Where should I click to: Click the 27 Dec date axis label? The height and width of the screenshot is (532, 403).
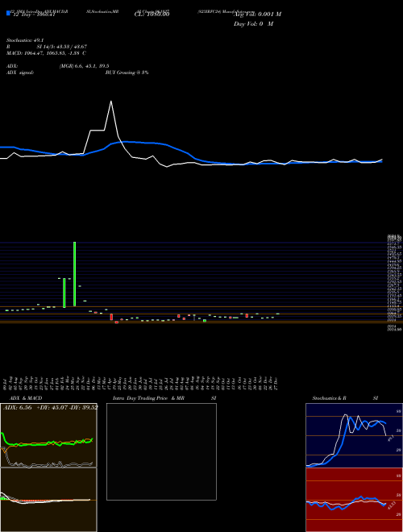point(277,384)
